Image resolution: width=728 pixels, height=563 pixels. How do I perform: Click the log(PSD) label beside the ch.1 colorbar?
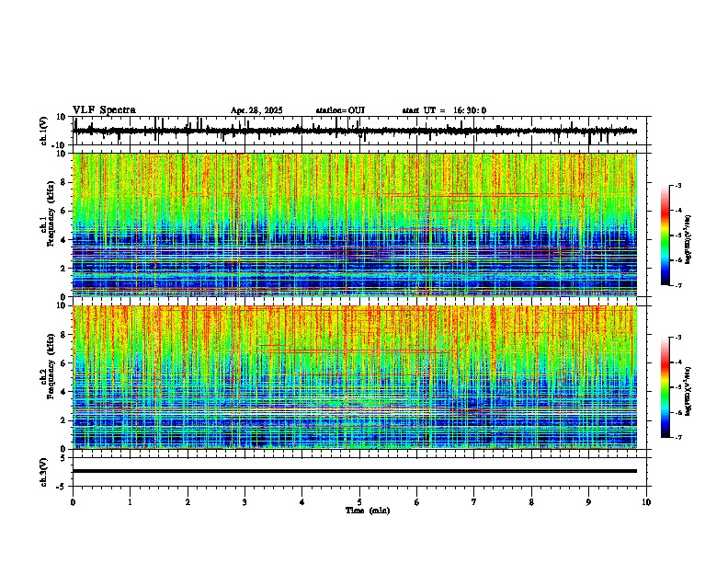click(x=688, y=240)
